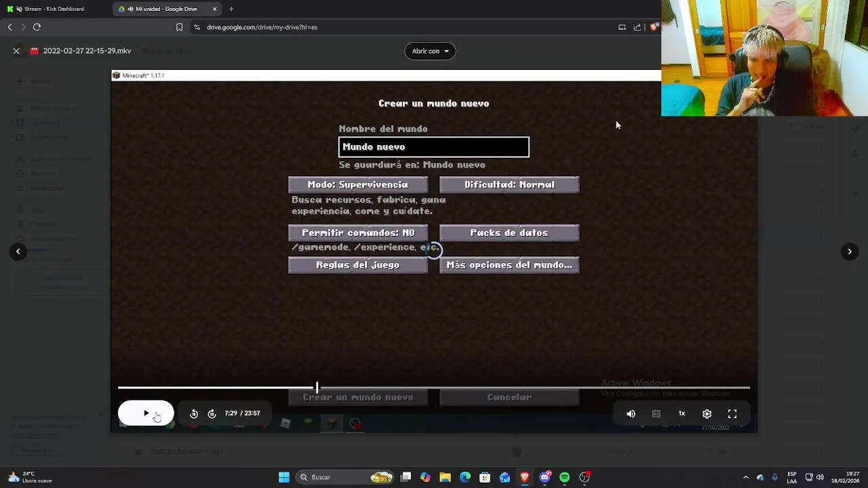The image size is (868, 488).
Task: Open Reglas del juego
Action: pyautogui.click(x=358, y=265)
